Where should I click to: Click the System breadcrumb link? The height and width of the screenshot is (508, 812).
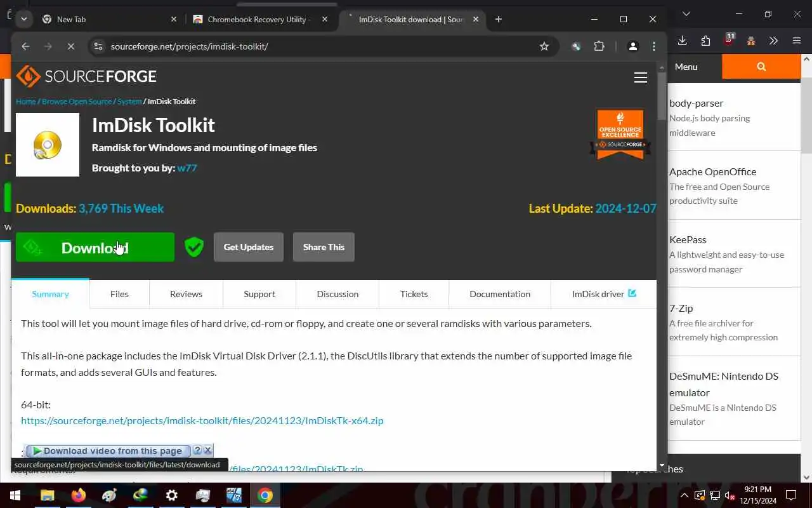coord(129,102)
